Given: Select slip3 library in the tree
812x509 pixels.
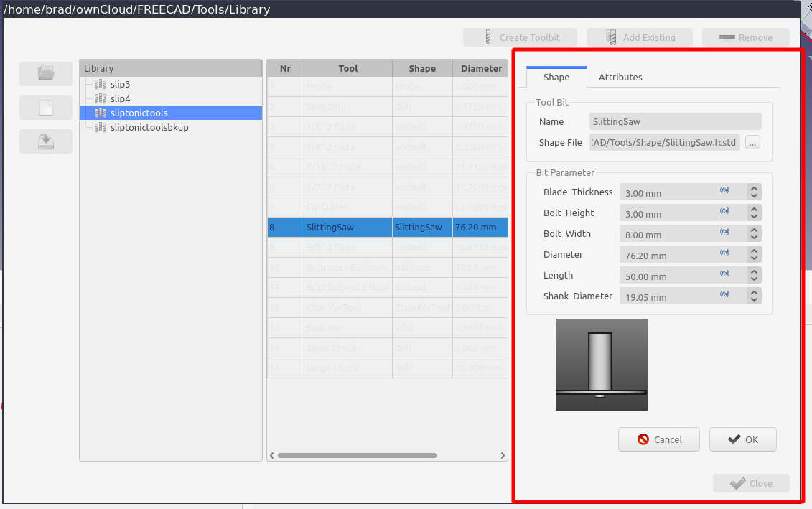Looking at the screenshot, I should coord(120,84).
